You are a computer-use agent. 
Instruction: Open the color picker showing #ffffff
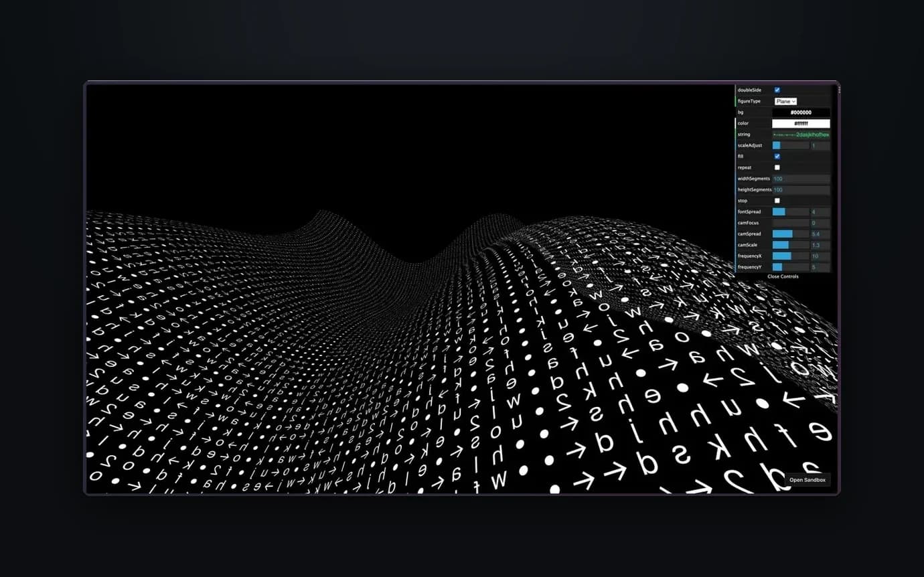pyautogui.click(x=801, y=123)
